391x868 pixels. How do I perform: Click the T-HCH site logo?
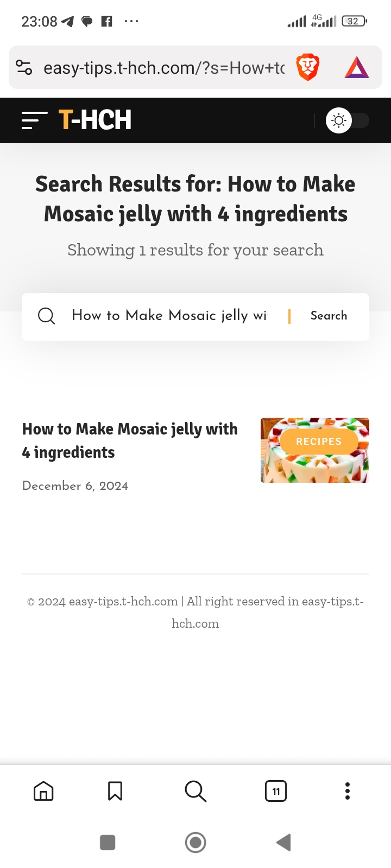(95, 120)
